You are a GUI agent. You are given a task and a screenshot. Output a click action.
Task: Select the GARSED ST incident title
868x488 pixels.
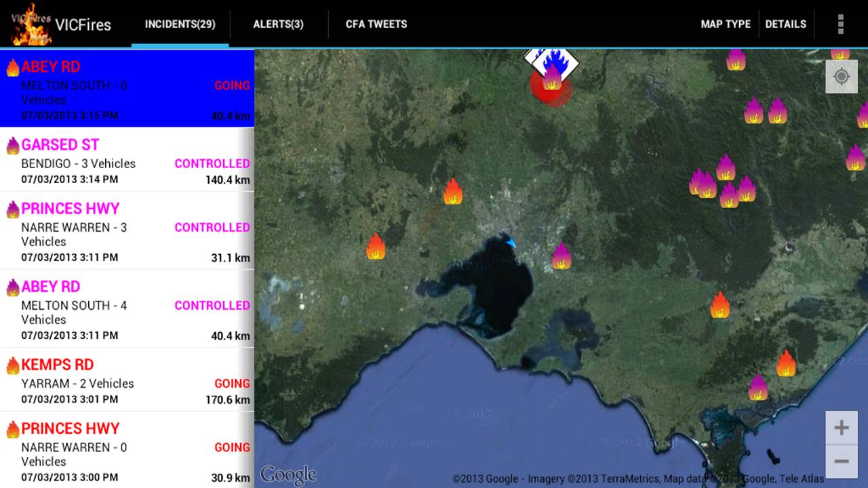click(60, 144)
